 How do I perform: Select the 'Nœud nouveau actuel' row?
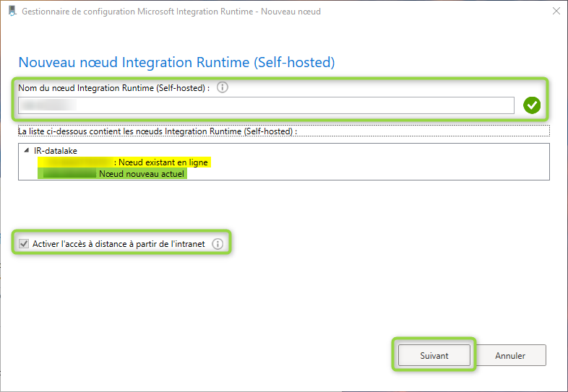(112, 174)
